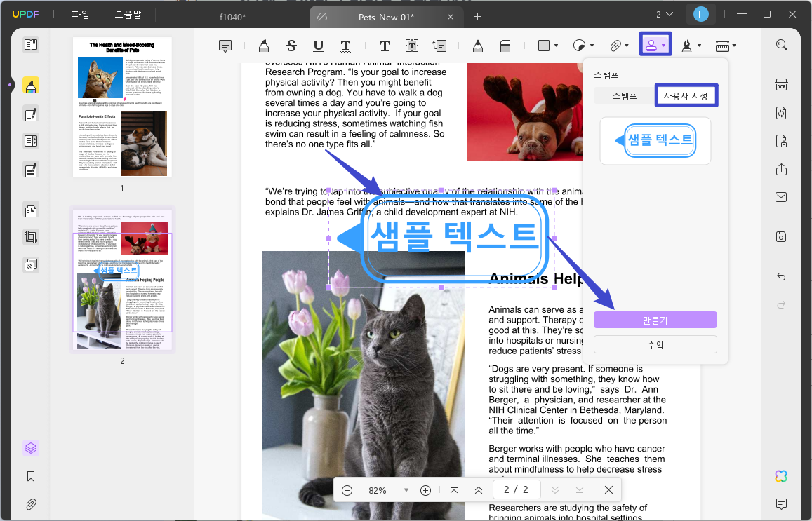Click the share/export icon
Image resolution: width=812 pixels, height=521 pixels.
(781, 169)
